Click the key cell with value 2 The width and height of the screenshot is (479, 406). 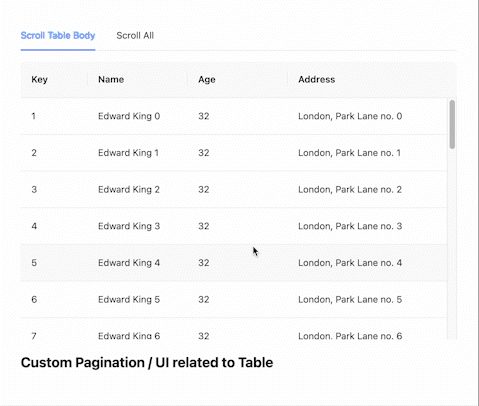34,153
